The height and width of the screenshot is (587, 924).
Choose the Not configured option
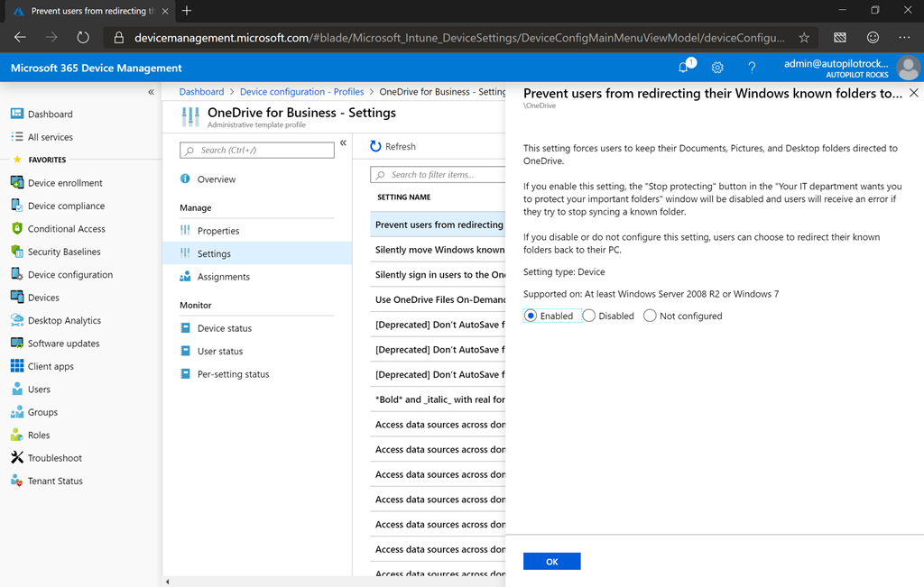[x=650, y=316]
